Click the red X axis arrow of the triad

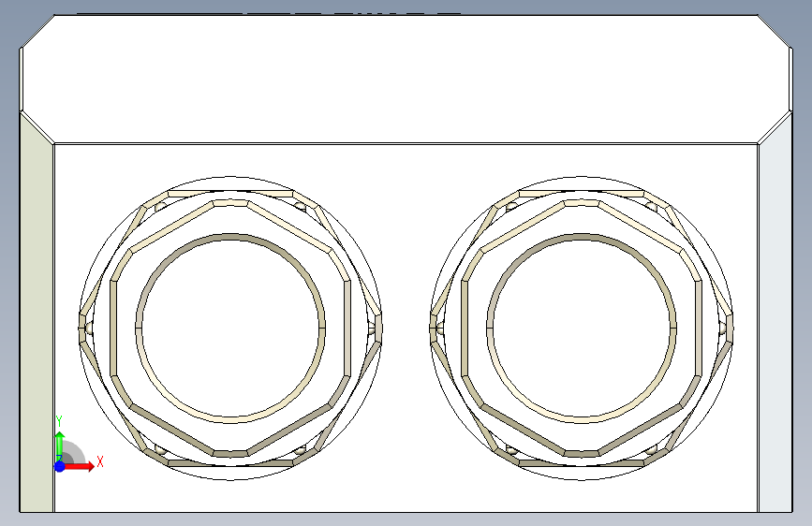click(x=80, y=466)
